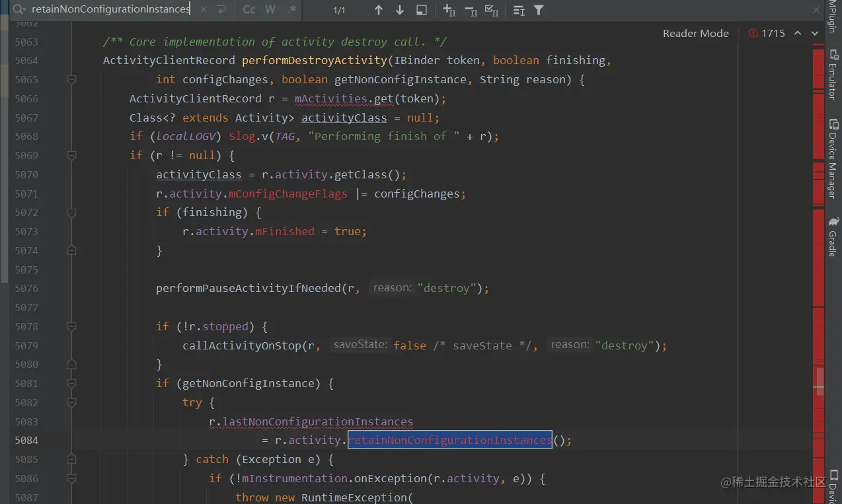The height and width of the screenshot is (504, 842).
Task: Collapse the catch block at line 5085
Action: (71, 459)
